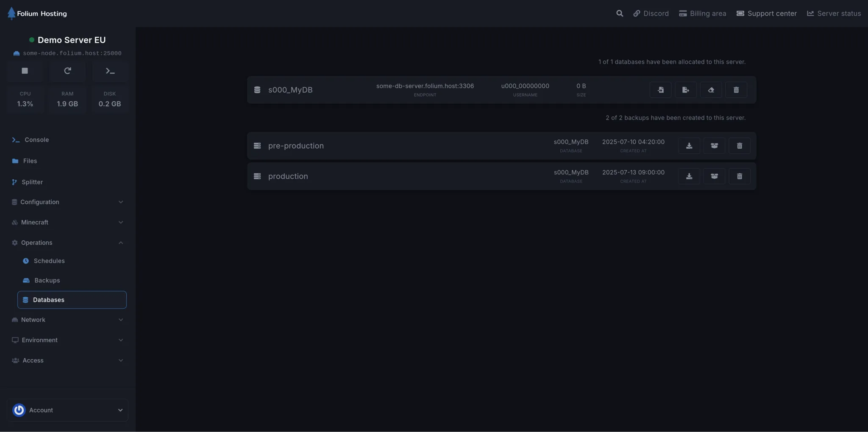868x432 pixels.
Task: Import data into s000_MyDB database
Action: click(x=660, y=89)
